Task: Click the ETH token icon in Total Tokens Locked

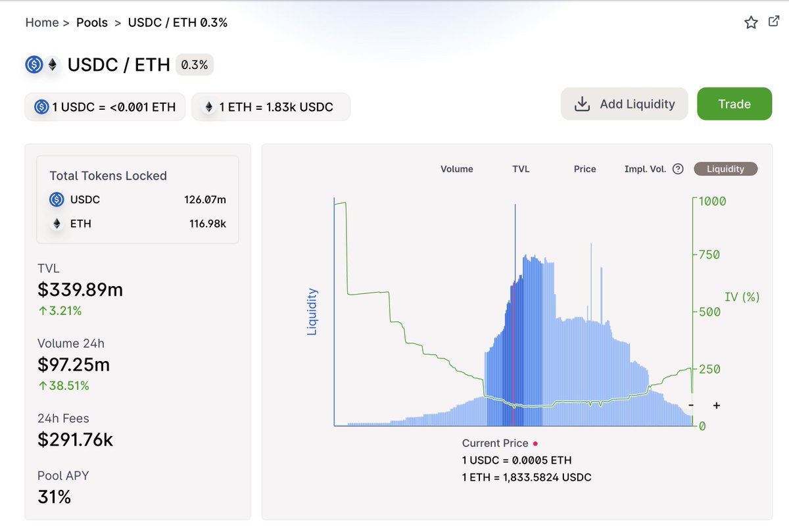Action: point(57,224)
